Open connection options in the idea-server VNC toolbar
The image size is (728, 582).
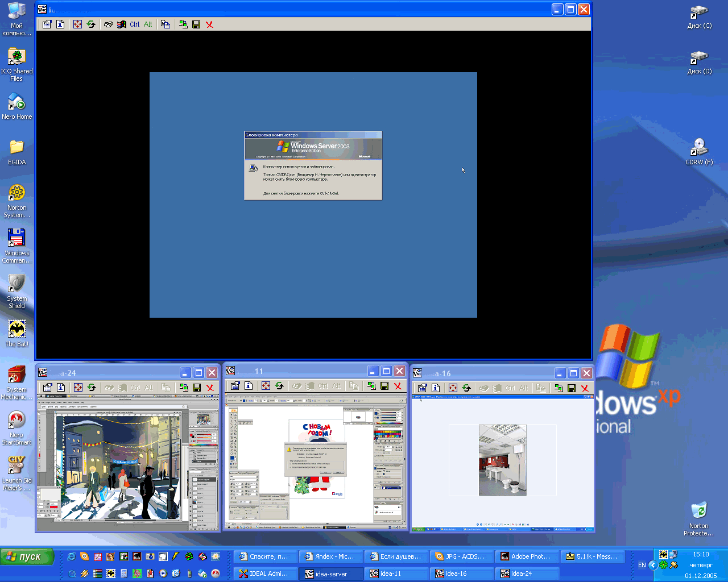pyautogui.click(x=47, y=24)
